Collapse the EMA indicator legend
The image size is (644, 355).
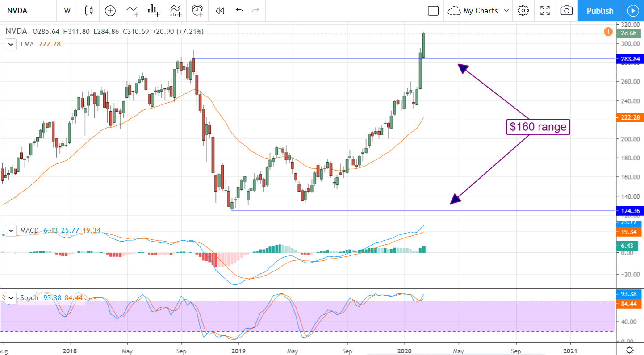pyautogui.click(x=10, y=44)
